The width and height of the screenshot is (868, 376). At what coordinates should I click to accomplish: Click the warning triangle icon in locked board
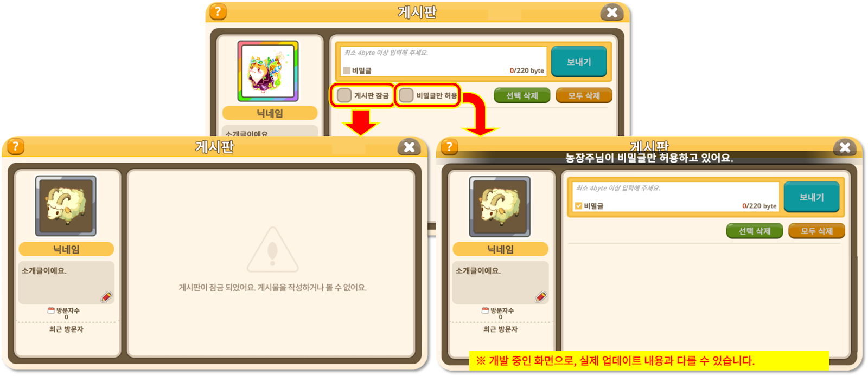point(273,250)
